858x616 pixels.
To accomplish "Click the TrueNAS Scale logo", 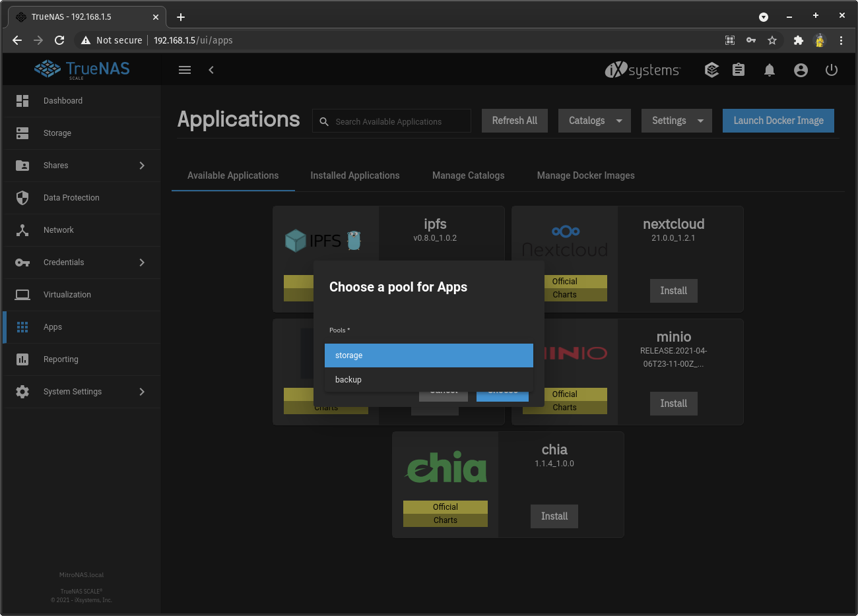I will [82, 69].
